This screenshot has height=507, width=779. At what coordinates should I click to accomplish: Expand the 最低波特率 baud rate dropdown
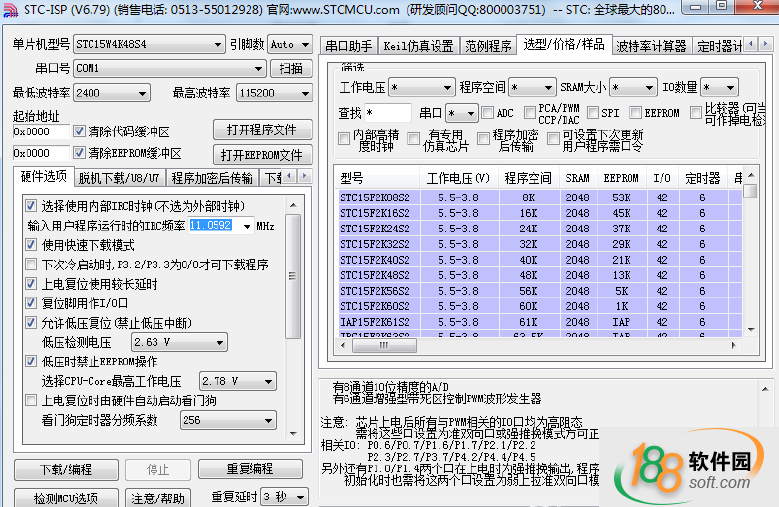coord(117,93)
